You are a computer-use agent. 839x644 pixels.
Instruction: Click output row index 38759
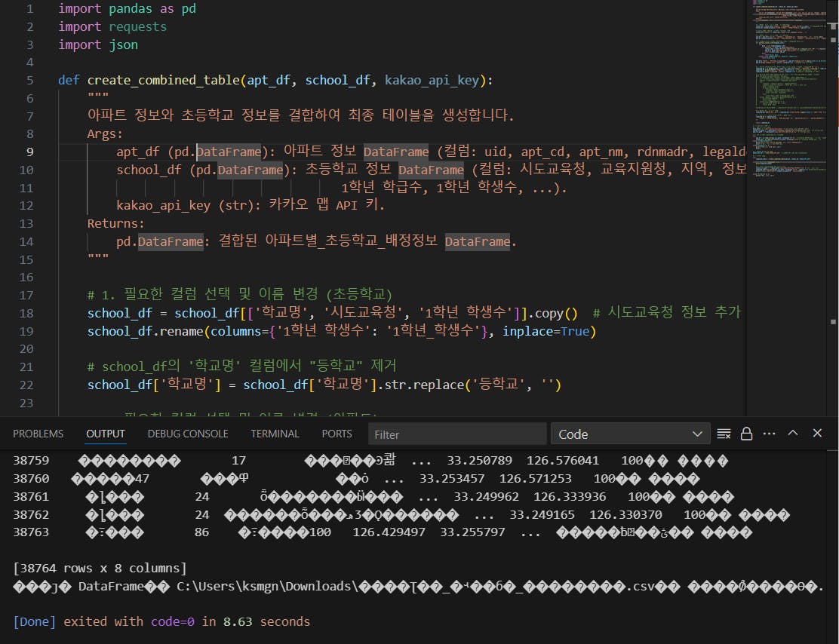pos(31,461)
